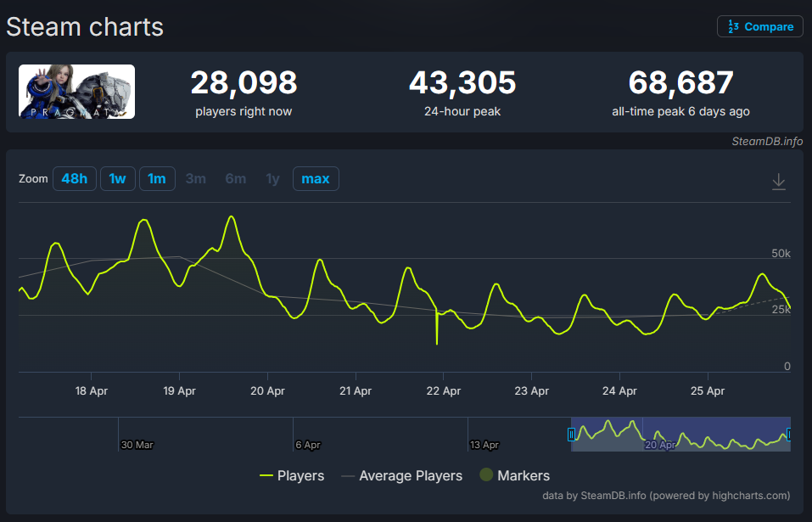812x522 pixels.
Task: Click highcharts.com credit link text
Action: 750,496
